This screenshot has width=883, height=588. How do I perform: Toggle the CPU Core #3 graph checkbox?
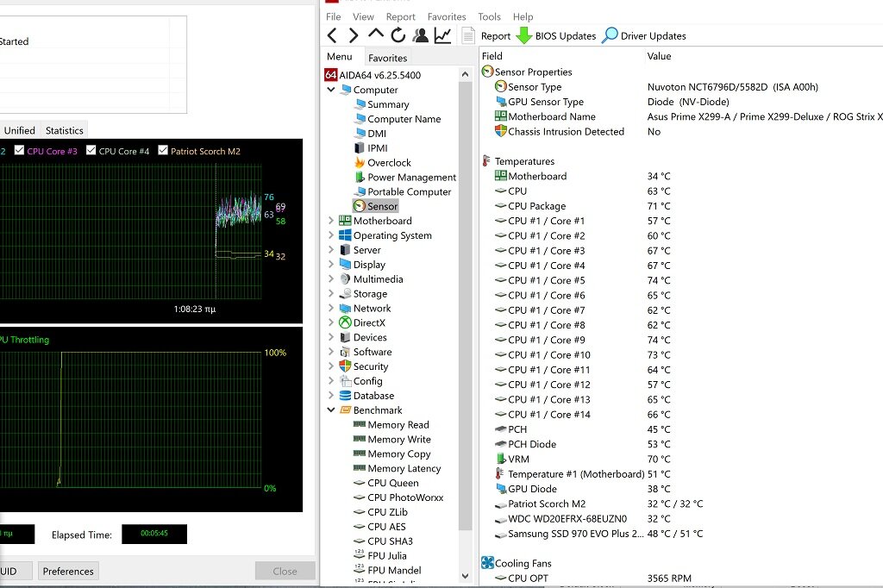19,150
